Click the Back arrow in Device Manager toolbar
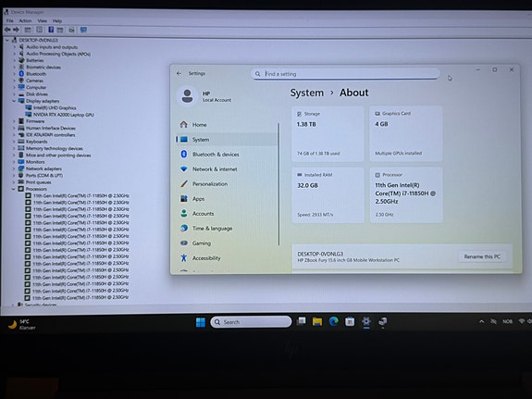 [x=7, y=30]
